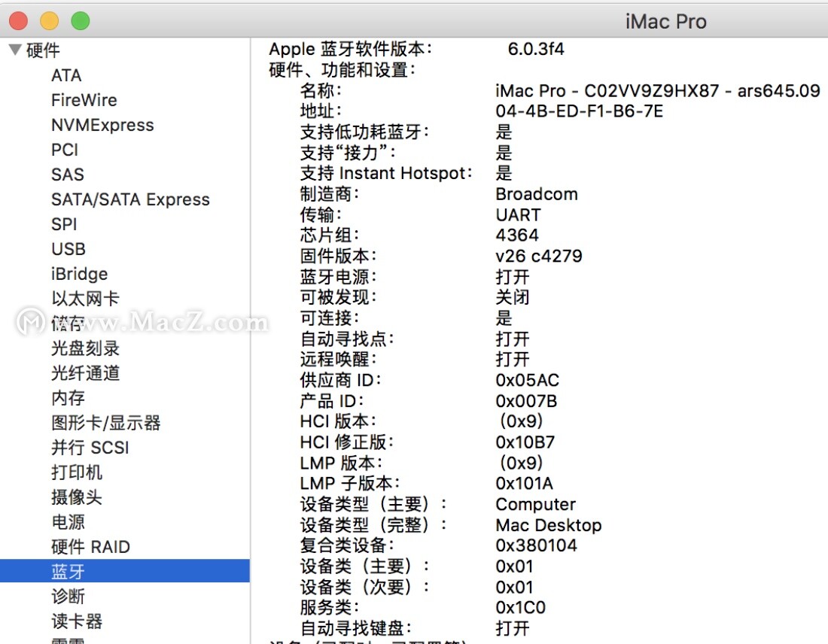This screenshot has height=644, width=828.
Task: Click the Mac Desktop value
Action: click(549, 525)
